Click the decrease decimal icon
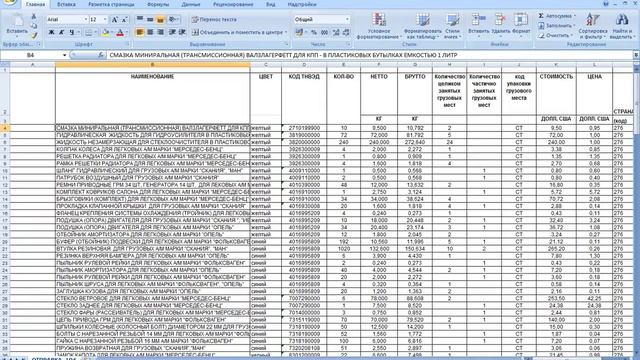The image size is (640, 360). (346, 32)
